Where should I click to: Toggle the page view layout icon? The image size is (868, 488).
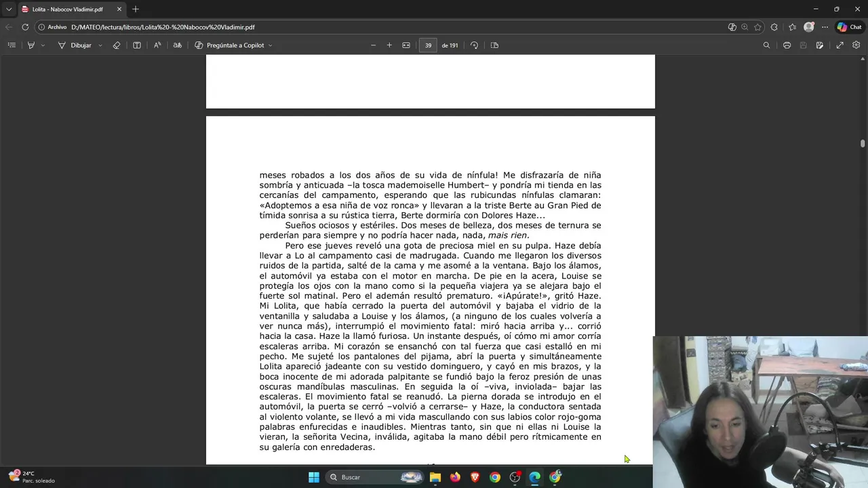(494, 45)
